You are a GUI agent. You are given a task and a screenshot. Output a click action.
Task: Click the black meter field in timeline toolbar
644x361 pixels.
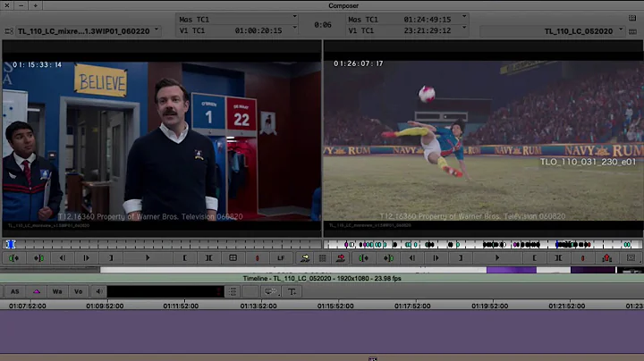click(165, 291)
